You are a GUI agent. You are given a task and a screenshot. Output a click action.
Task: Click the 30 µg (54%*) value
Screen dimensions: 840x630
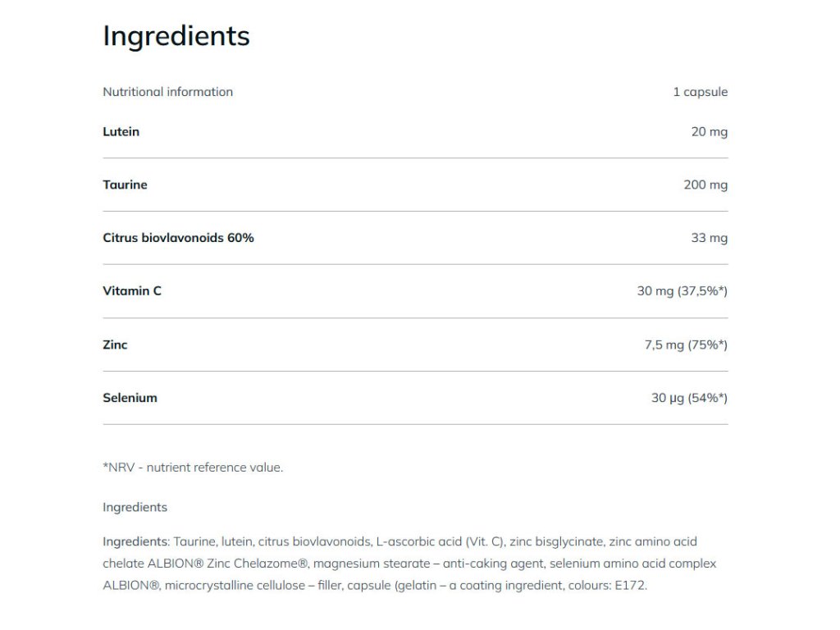689,398
